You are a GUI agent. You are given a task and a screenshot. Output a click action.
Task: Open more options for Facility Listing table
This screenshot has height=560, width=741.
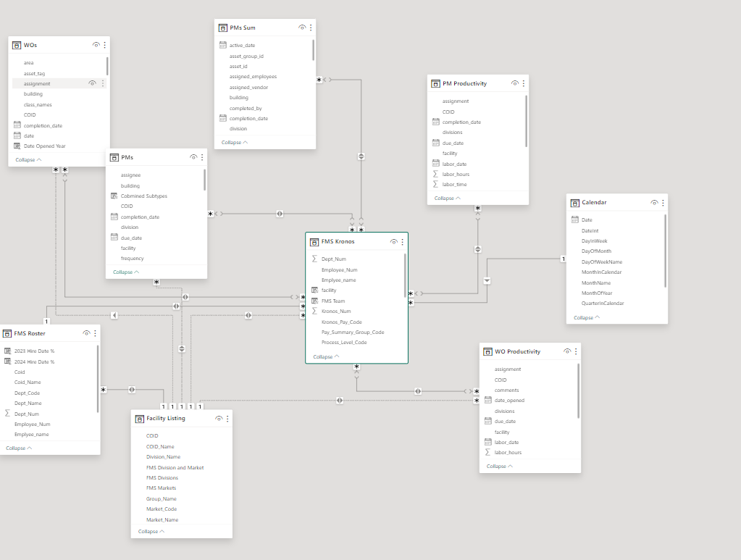tap(227, 418)
